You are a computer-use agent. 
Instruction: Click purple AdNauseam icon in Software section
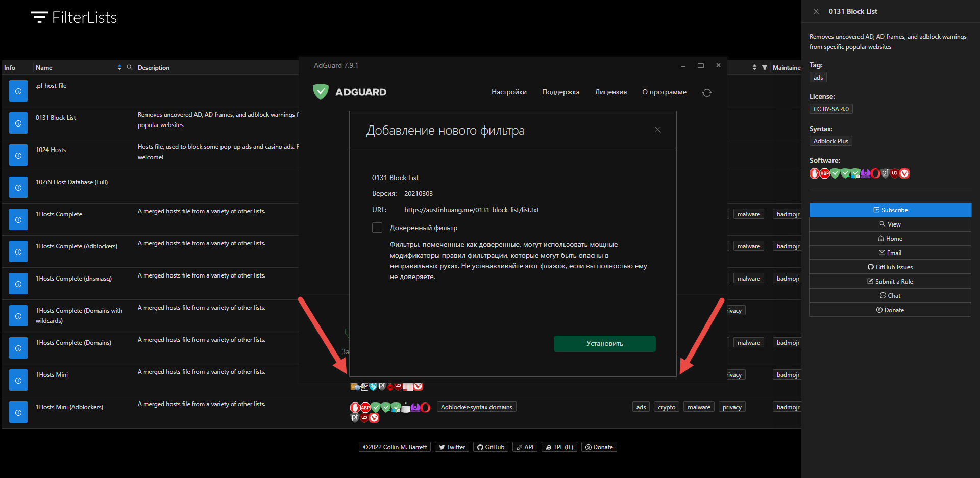[x=865, y=173]
